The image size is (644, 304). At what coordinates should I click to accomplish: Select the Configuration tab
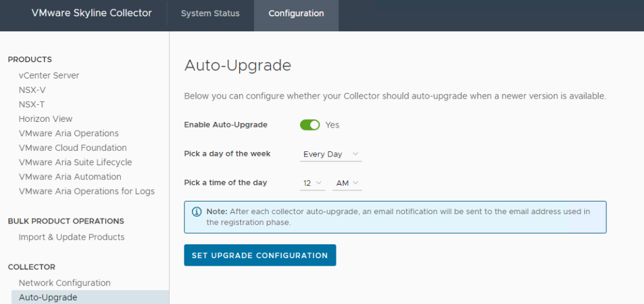(296, 14)
